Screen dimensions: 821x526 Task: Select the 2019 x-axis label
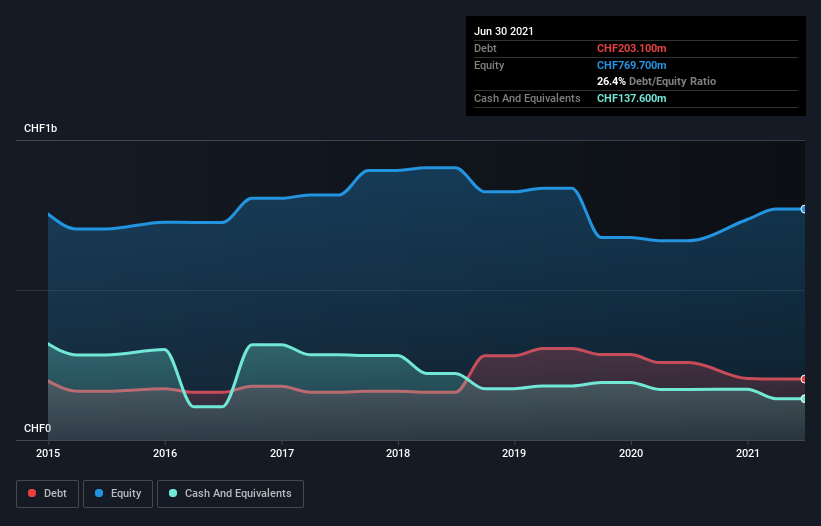[x=514, y=453]
